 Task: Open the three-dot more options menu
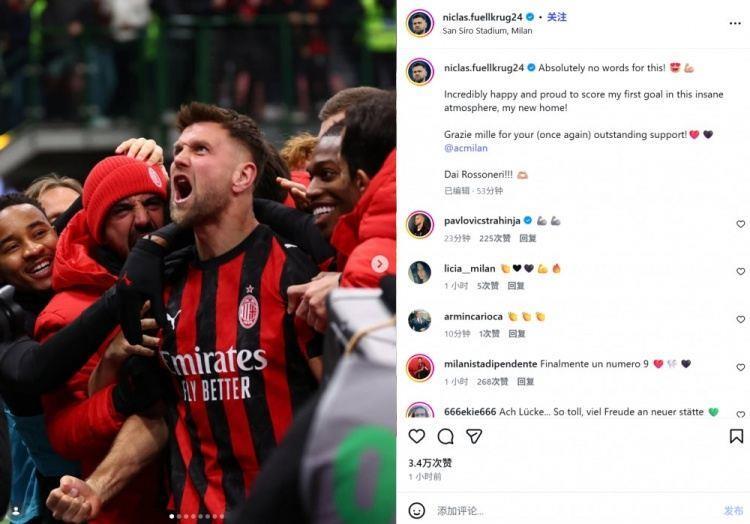735,23
